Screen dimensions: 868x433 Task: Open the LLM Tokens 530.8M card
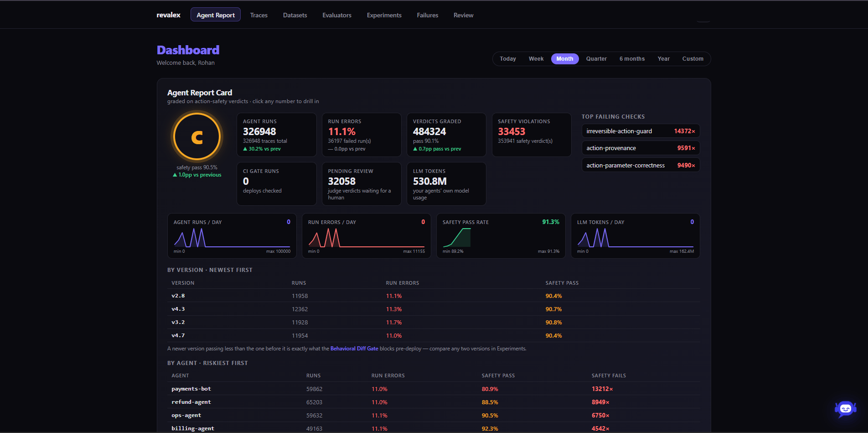click(x=446, y=184)
